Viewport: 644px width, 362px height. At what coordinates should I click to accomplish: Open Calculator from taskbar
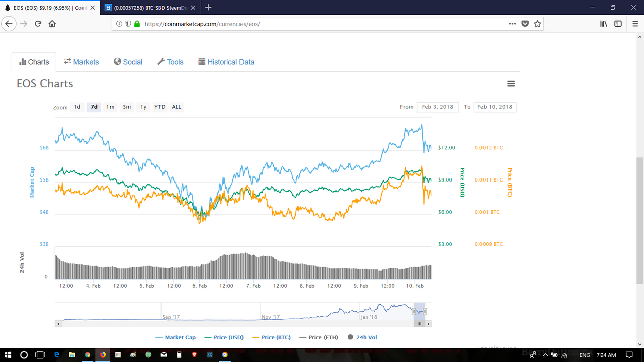[179, 355]
